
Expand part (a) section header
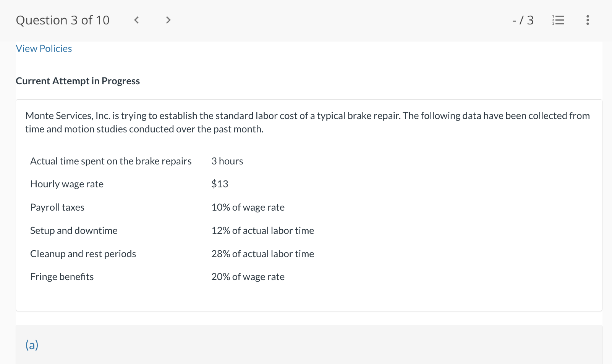click(x=32, y=345)
